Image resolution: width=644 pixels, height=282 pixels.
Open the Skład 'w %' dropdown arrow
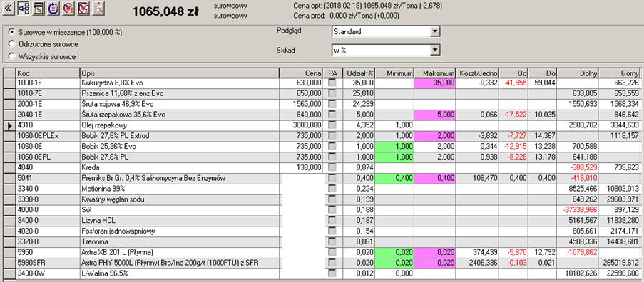pyautogui.click(x=434, y=50)
